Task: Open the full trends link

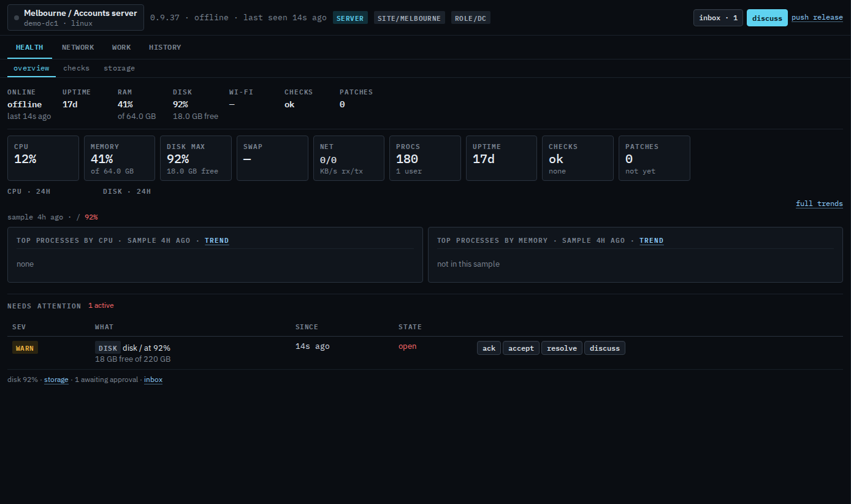Action: [819, 204]
